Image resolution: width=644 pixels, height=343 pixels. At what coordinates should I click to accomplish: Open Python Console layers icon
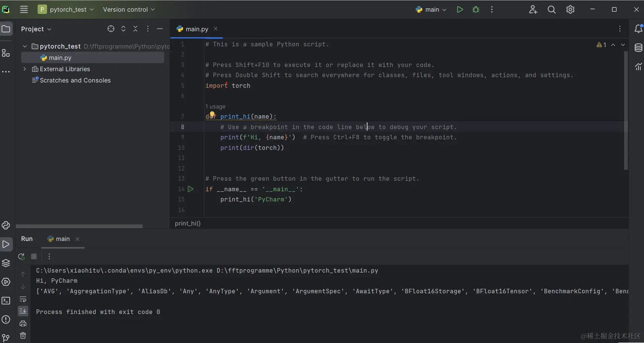coord(6,263)
